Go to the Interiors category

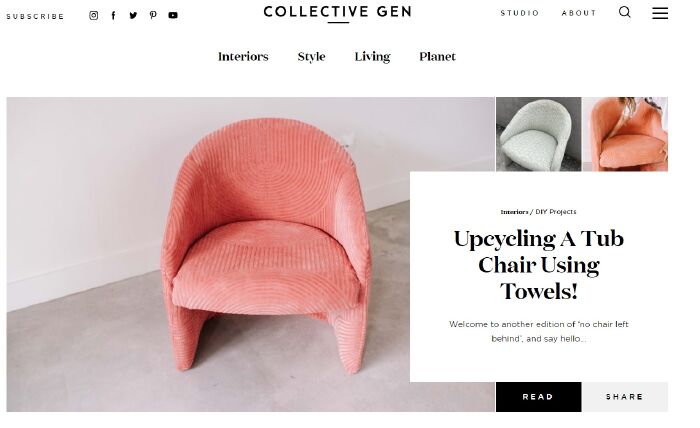click(x=243, y=57)
